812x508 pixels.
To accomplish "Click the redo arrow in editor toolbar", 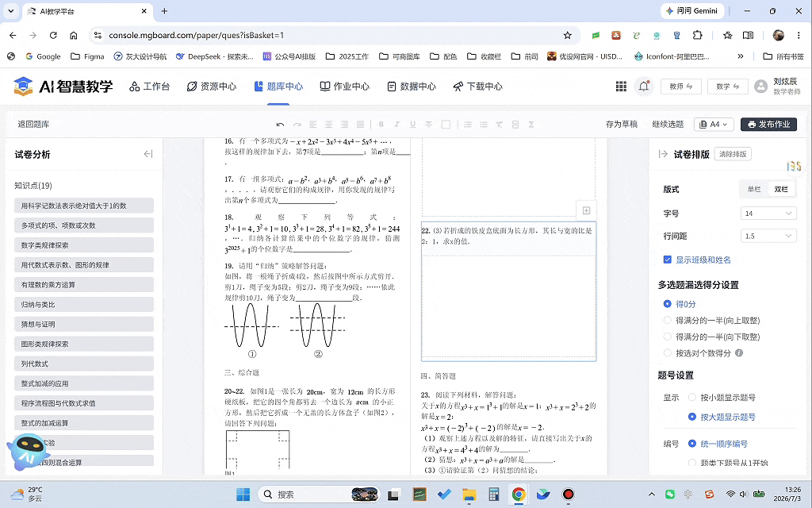I will click(297, 125).
